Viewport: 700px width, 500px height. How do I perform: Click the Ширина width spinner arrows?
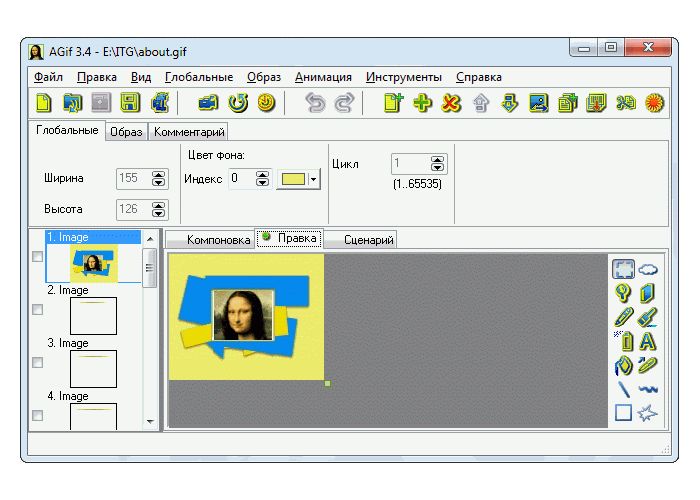click(x=158, y=179)
